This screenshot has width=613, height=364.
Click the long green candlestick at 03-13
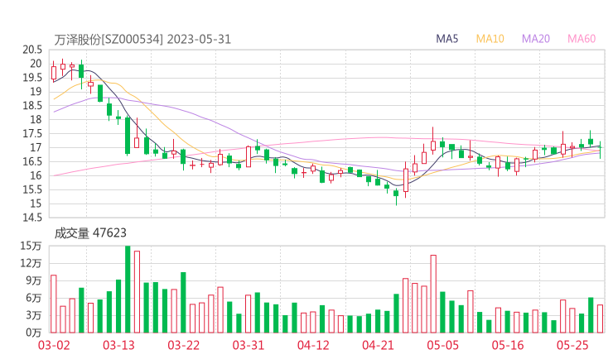tap(128, 136)
